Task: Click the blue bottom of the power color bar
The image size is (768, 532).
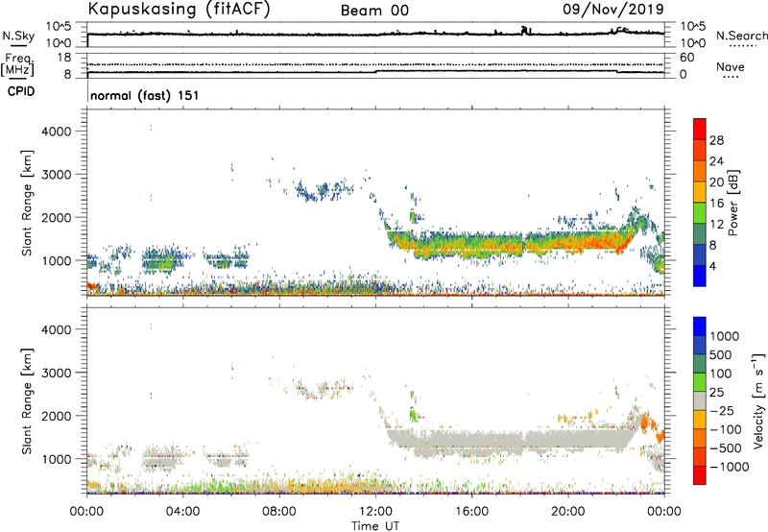Action: 700,276
